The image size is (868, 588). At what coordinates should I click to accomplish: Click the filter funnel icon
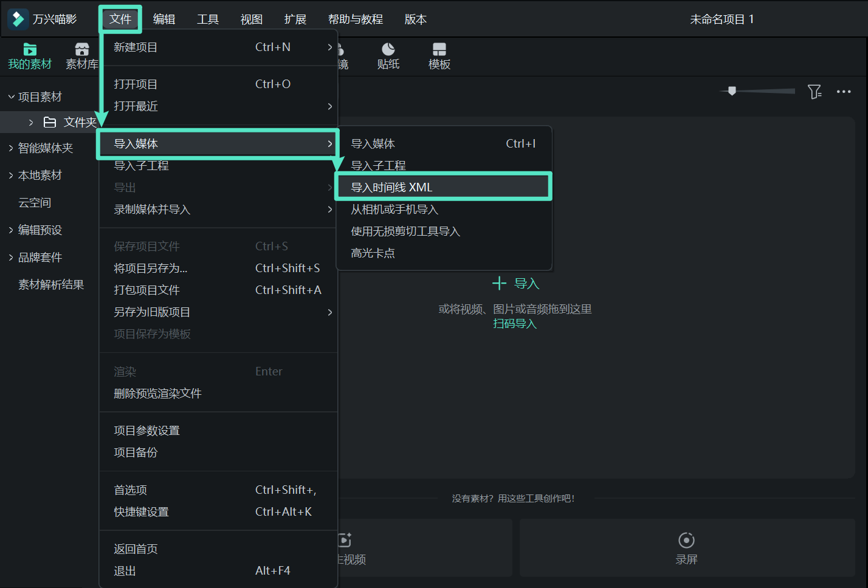pos(815,92)
